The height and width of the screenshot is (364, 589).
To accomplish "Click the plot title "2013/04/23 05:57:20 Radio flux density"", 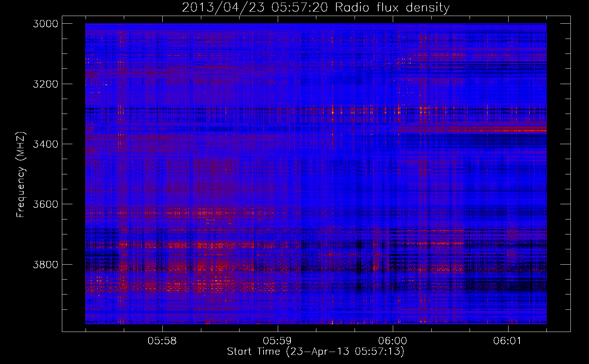I will tap(316, 7).
